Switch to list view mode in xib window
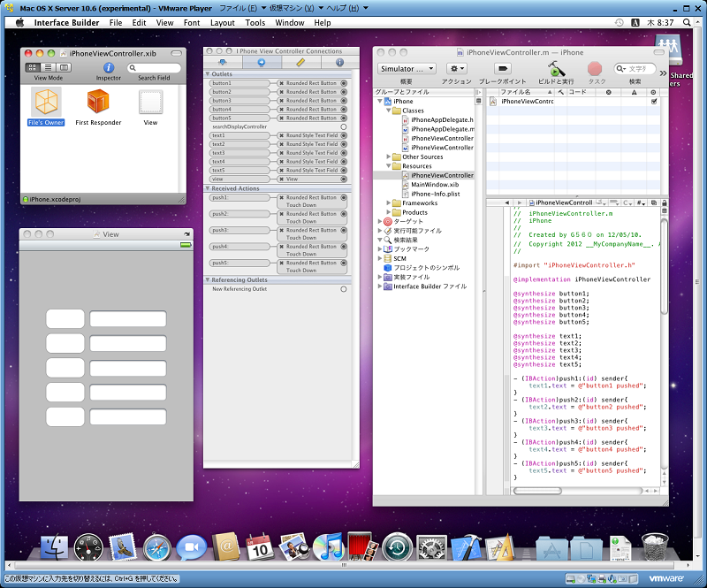 [x=48, y=67]
